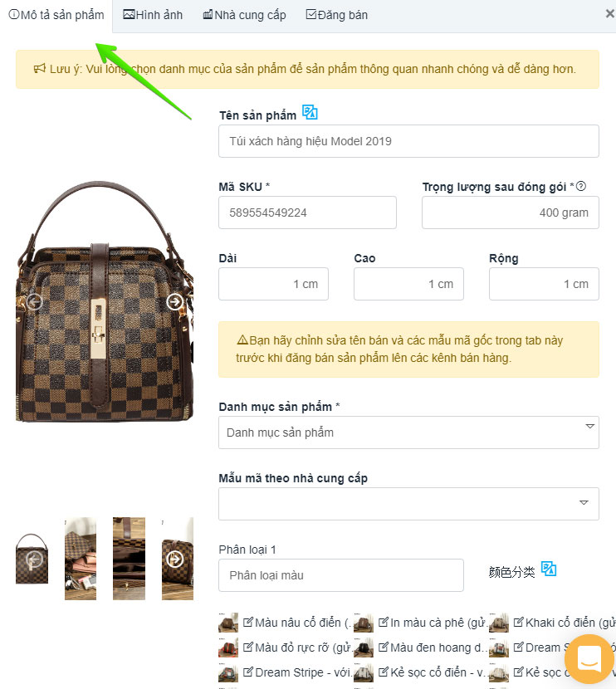Focus the Mã SKU input field
The image size is (616, 689).
(x=307, y=213)
